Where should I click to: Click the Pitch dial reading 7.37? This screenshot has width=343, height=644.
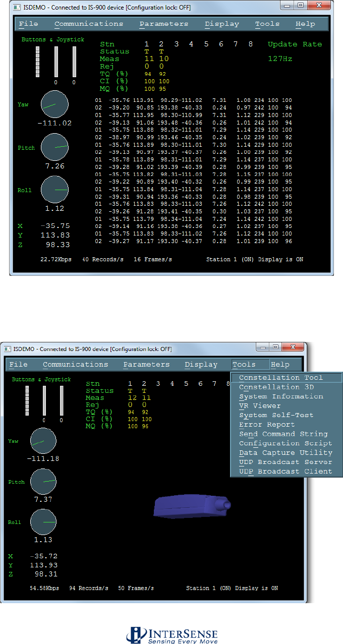click(x=43, y=482)
